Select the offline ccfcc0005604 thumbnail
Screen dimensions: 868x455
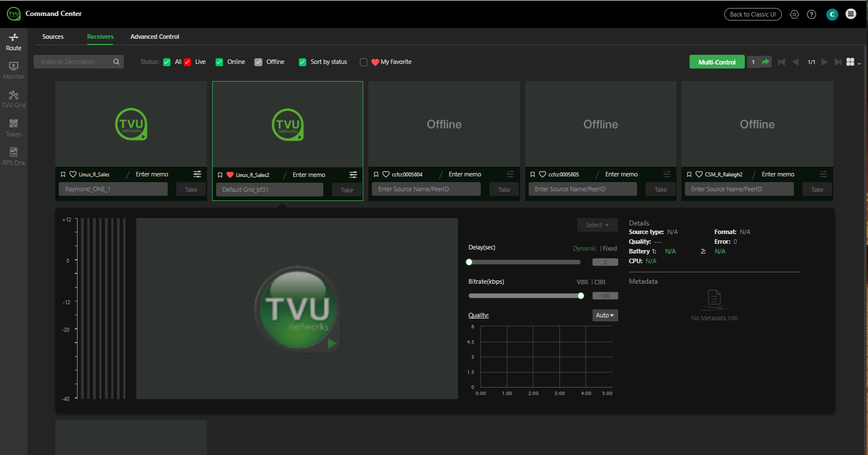click(x=444, y=124)
